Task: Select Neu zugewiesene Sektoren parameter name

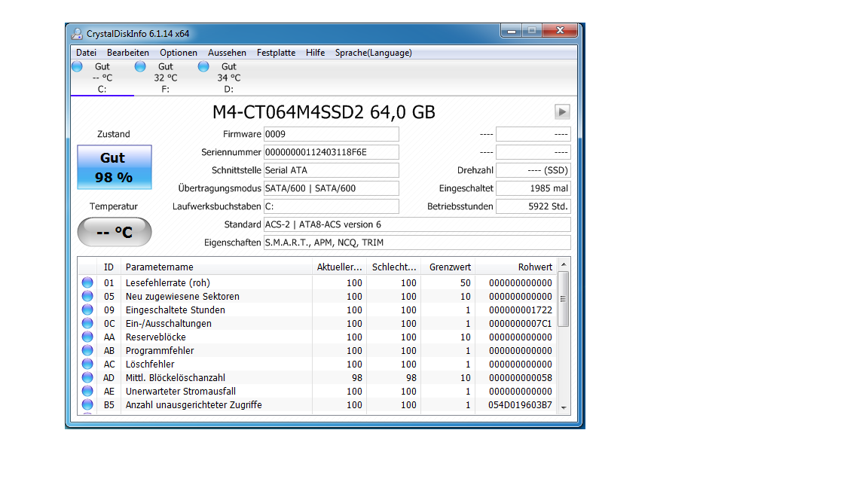Action: click(x=182, y=297)
